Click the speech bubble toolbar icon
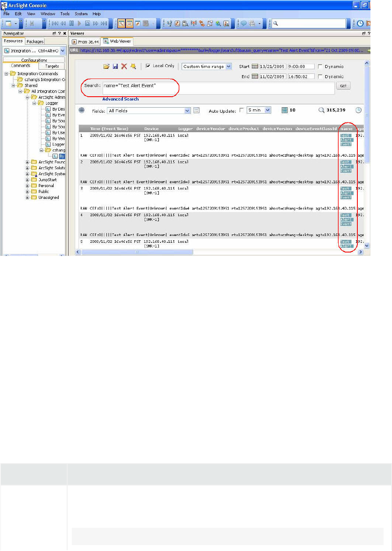This screenshot has height=551, width=392. click(244, 24)
